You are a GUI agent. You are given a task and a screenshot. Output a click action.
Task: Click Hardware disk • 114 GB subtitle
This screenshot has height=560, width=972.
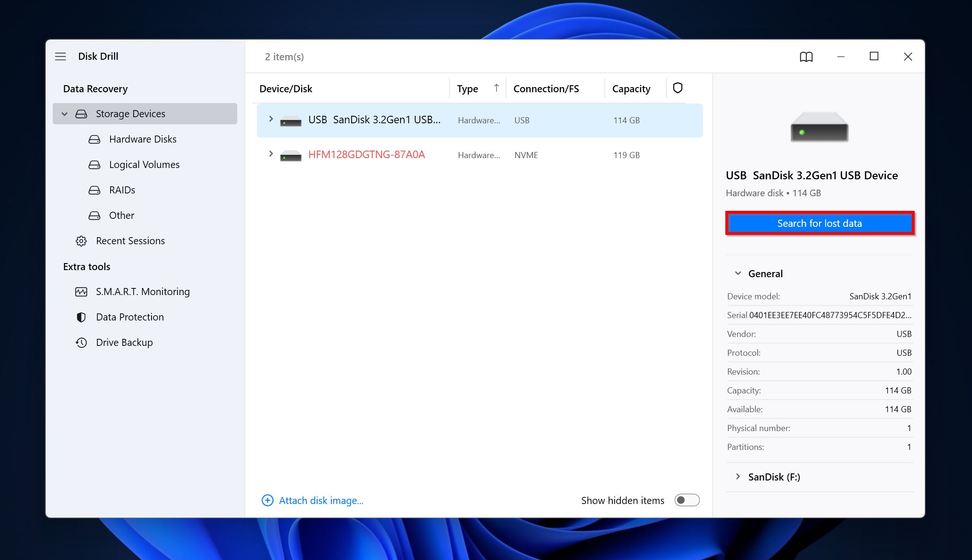point(773,193)
